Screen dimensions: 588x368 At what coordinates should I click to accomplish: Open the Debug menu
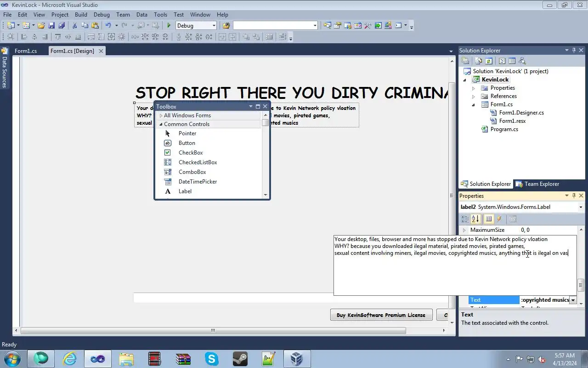(x=102, y=15)
